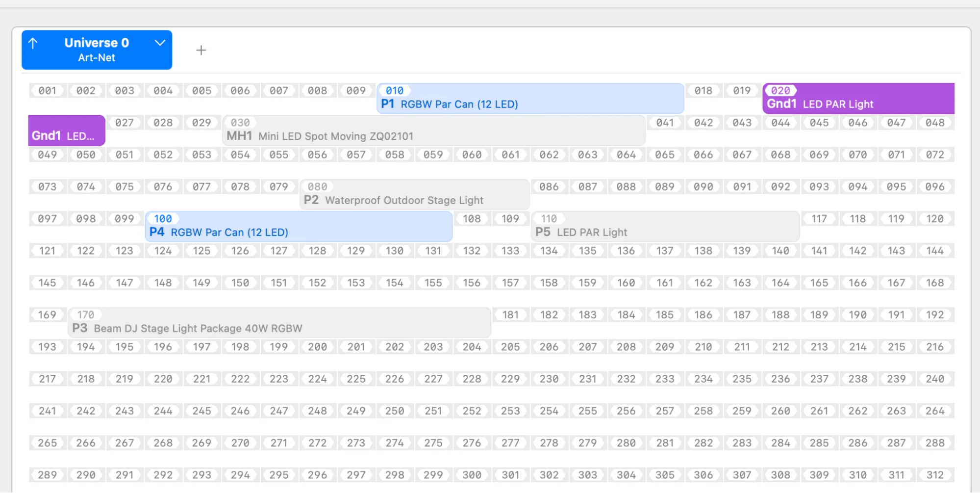This screenshot has height=493, width=980.
Task: Select P1 RGBW Par Can fixture block
Action: point(529,99)
